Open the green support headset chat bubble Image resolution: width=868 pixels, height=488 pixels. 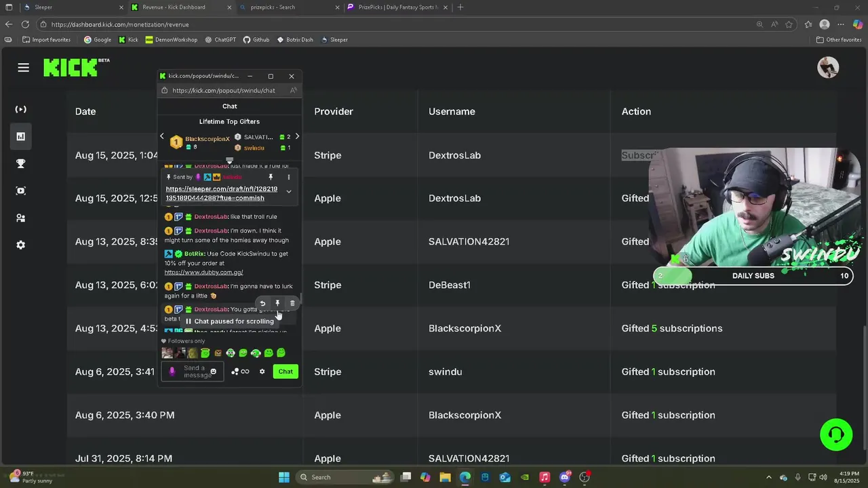pyautogui.click(x=835, y=434)
